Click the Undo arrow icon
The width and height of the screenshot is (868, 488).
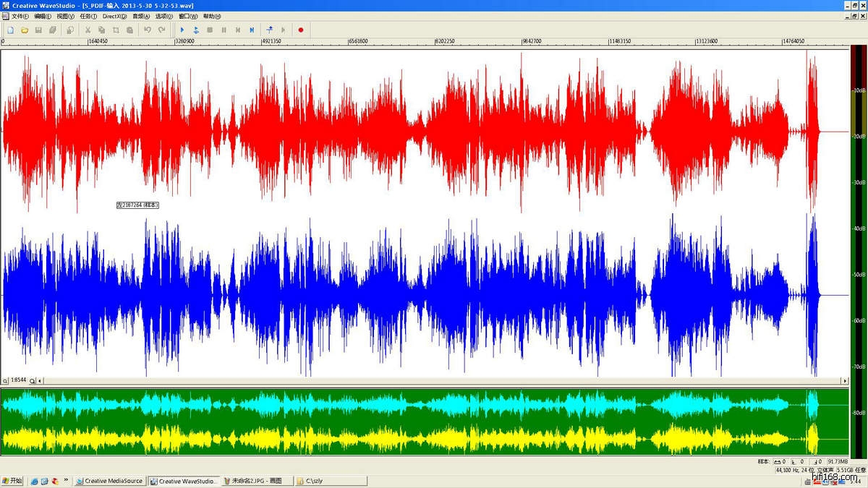pos(148,30)
